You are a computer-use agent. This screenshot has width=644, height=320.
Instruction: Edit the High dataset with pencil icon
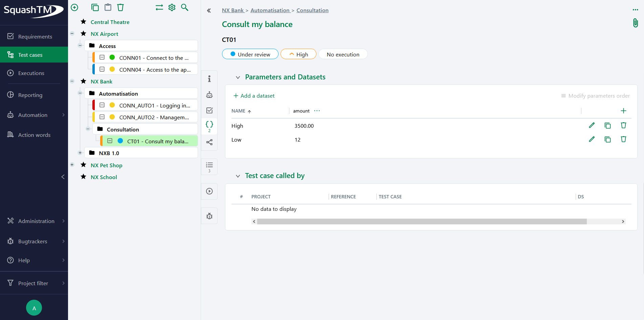592,125
